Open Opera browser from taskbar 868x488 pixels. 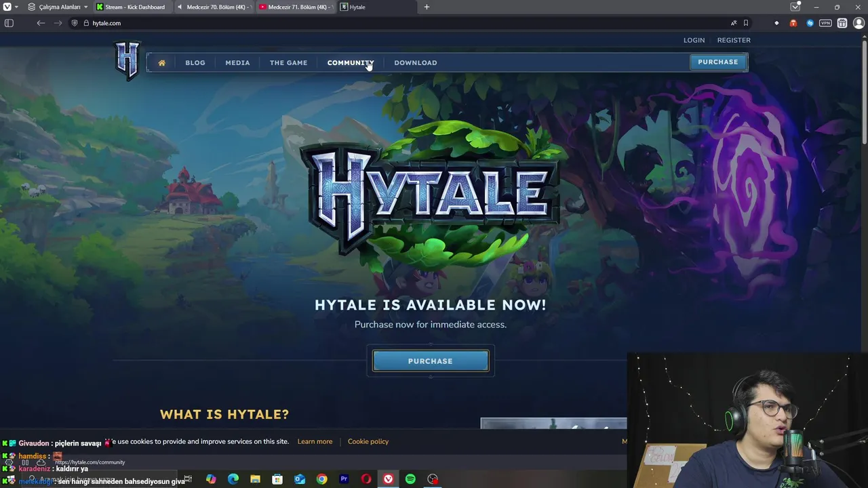pos(366,479)
